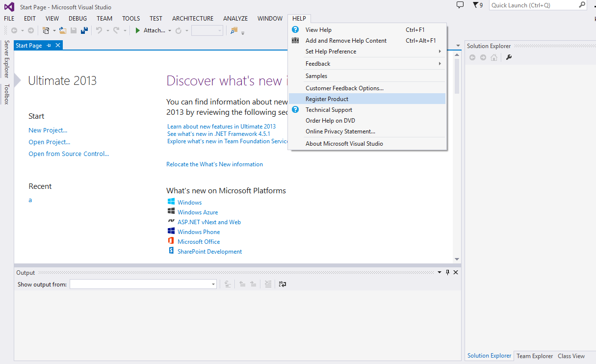The image size is (596, 364).
Task: Open notifications flag showing 9
Action: click(x=477, y=5)
